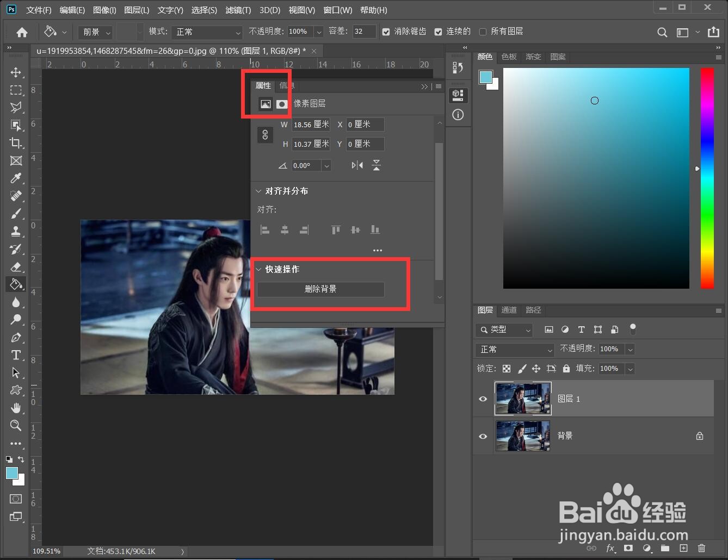Select the Hand tool
Viewport: 728px width, 560px height.
[x=16, y=408]
